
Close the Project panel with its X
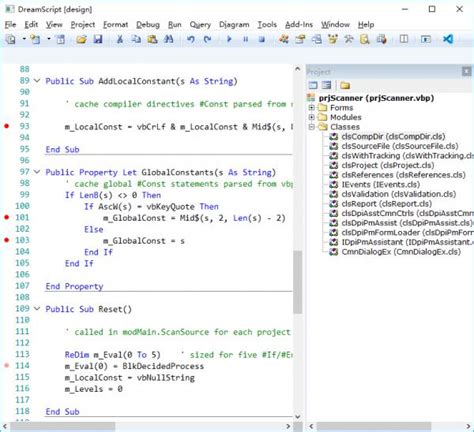click(x=466, y=71)
